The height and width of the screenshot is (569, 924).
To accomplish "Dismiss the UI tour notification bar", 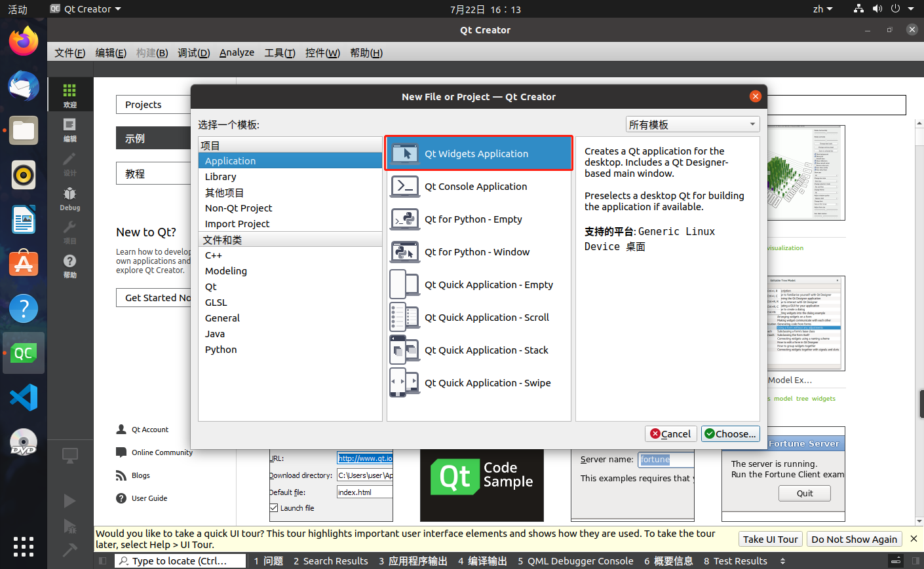I will pos(914,539).
